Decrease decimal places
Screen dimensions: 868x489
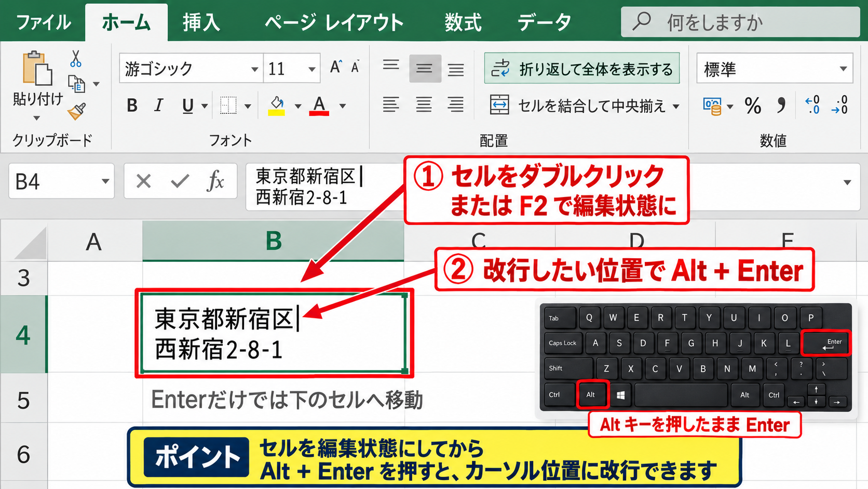tap(839, 105)
